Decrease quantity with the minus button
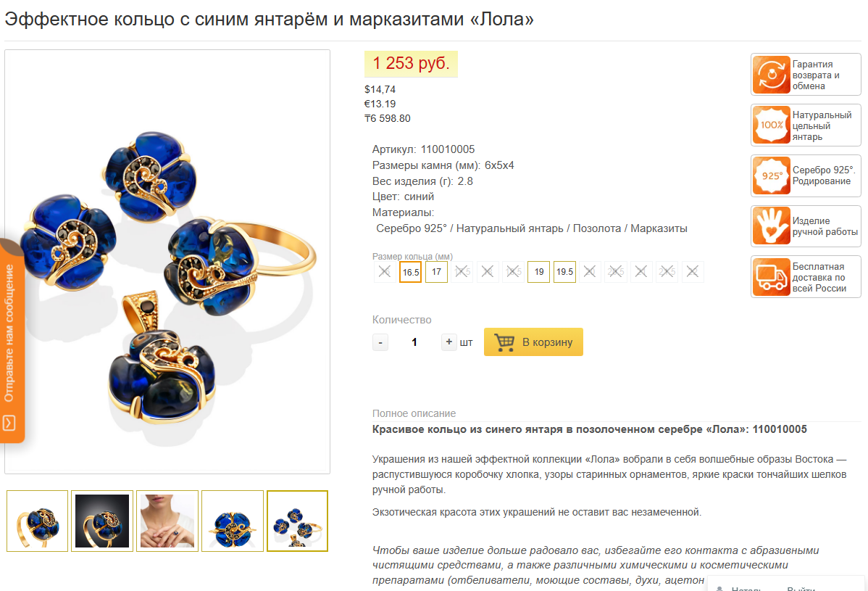Viewport: 868px width, 591px height. click(380, 342)
